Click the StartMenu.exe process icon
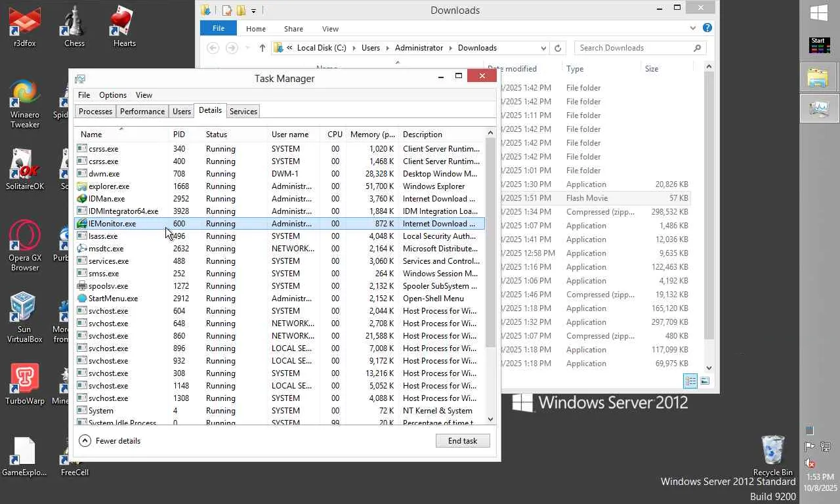 coord(82,299)
